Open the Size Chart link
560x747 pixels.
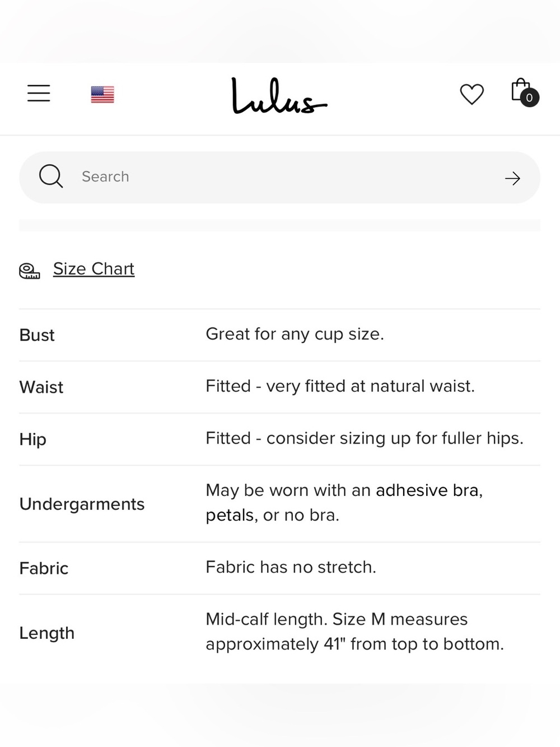(x=94, y=269)
